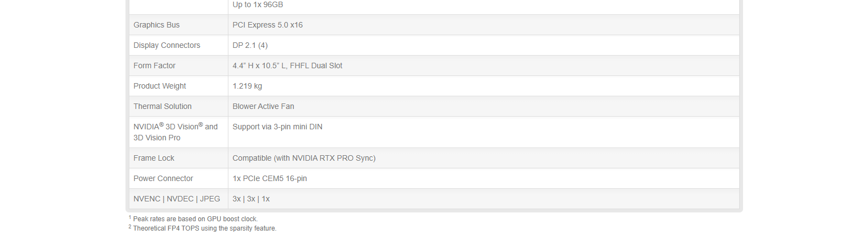Click the GPU boost clock footnote
The image size is (868, 246).
tap(195, 219)
